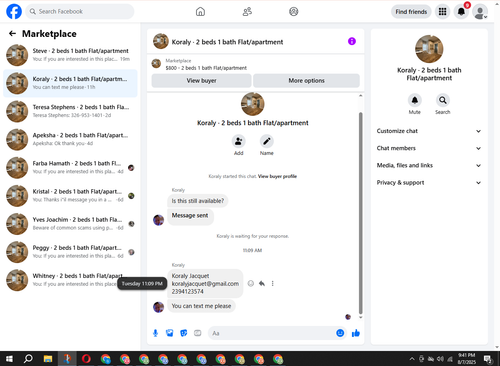Expand the Customize chat section
This screenshot has height=366, width=500.
(x=429, y=131)
